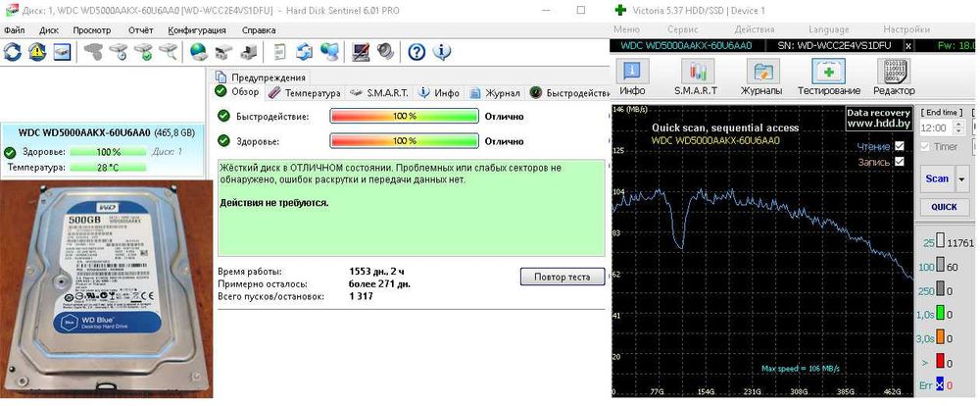Viewport: 980px width, 406px height.
Task: Click the blue arrows document sync toolbar icon
Action: (x=305, y=52)
